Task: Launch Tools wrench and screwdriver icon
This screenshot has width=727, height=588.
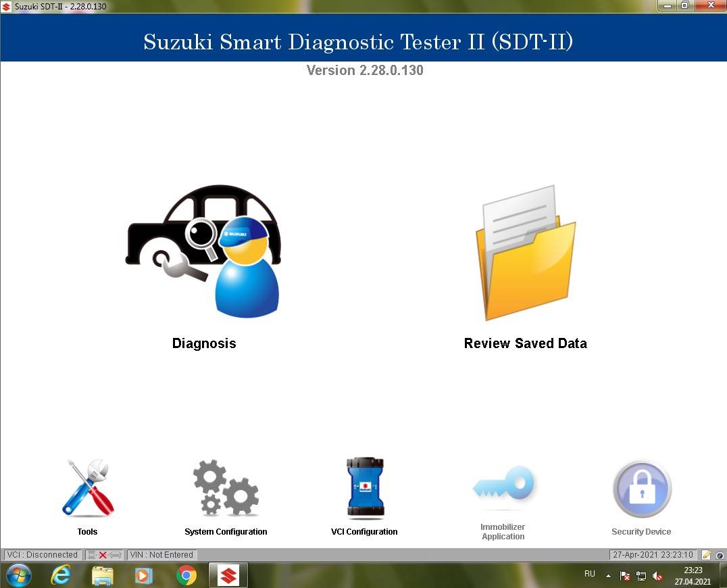Action: 88,487
